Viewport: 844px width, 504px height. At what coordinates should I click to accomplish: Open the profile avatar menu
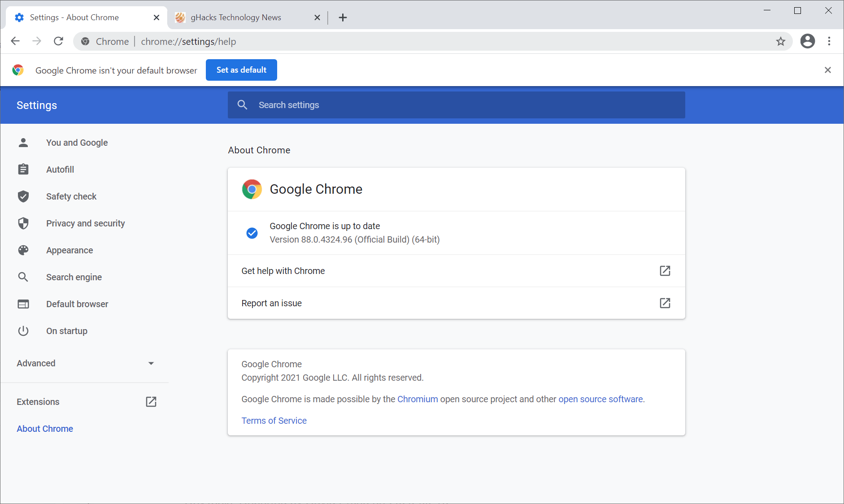pos(808,41)
